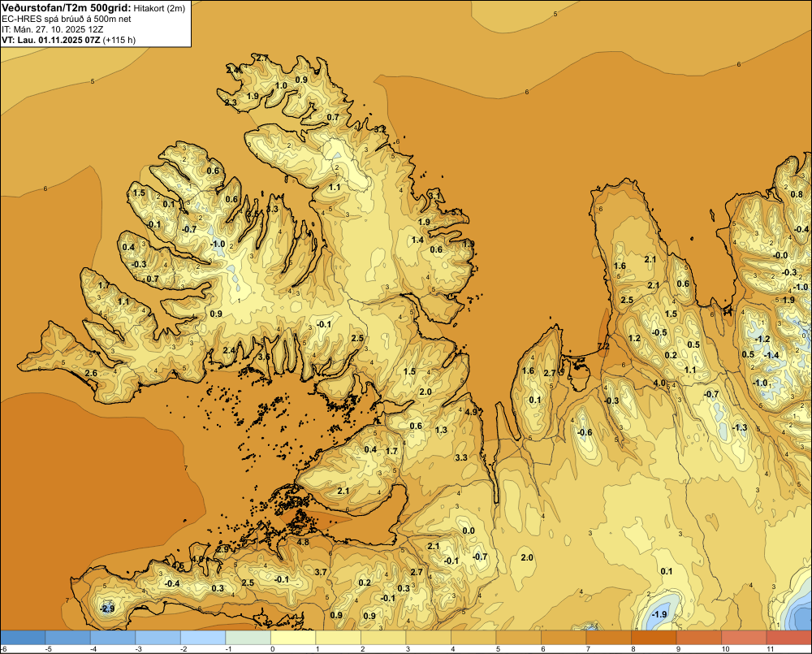Click the legend tick label -6
The image size is (812, 654).
click(x=3, y=649)
